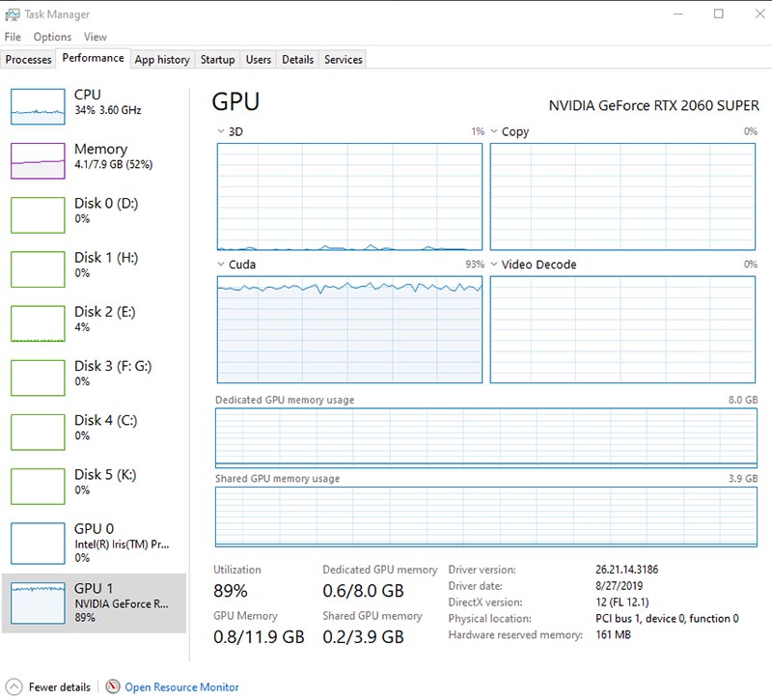
Task: Click the Fewer details button label
Action: point(60,686)
